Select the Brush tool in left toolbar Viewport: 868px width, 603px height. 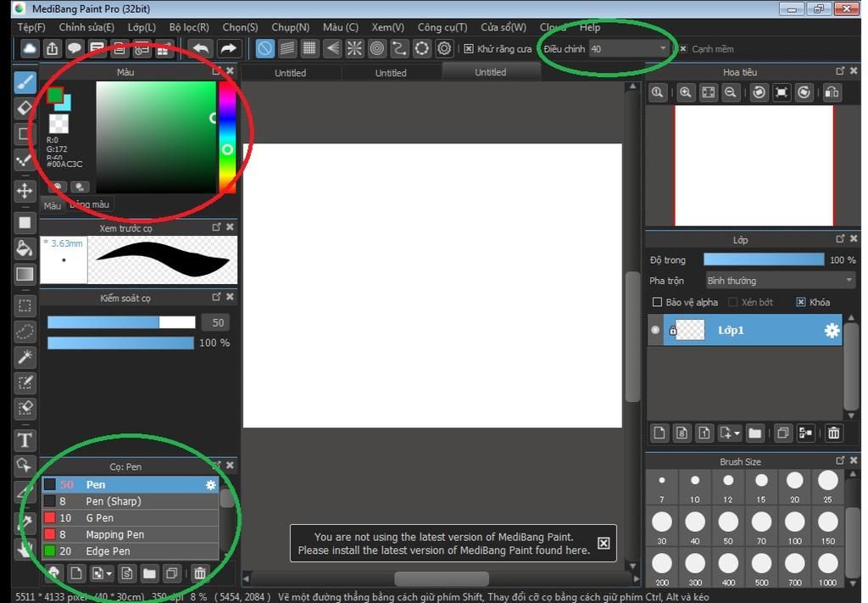coord(25,82)
